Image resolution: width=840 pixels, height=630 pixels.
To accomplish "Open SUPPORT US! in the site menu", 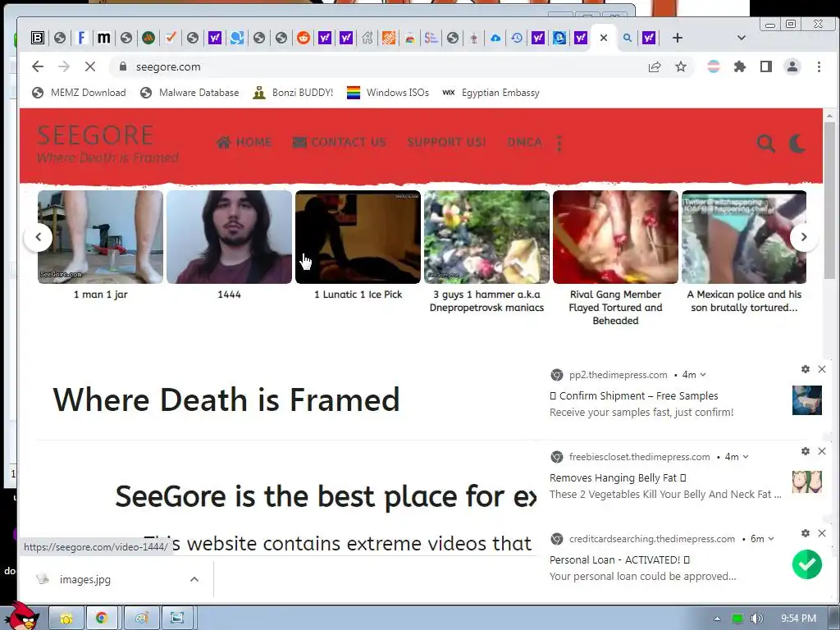I will (x=446, y=142).
